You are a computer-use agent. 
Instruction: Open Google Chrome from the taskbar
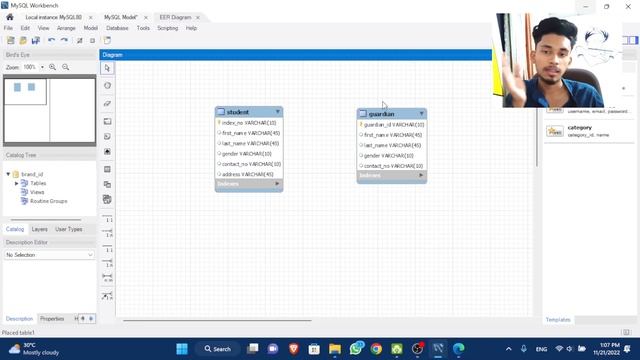tap(376, 349)
